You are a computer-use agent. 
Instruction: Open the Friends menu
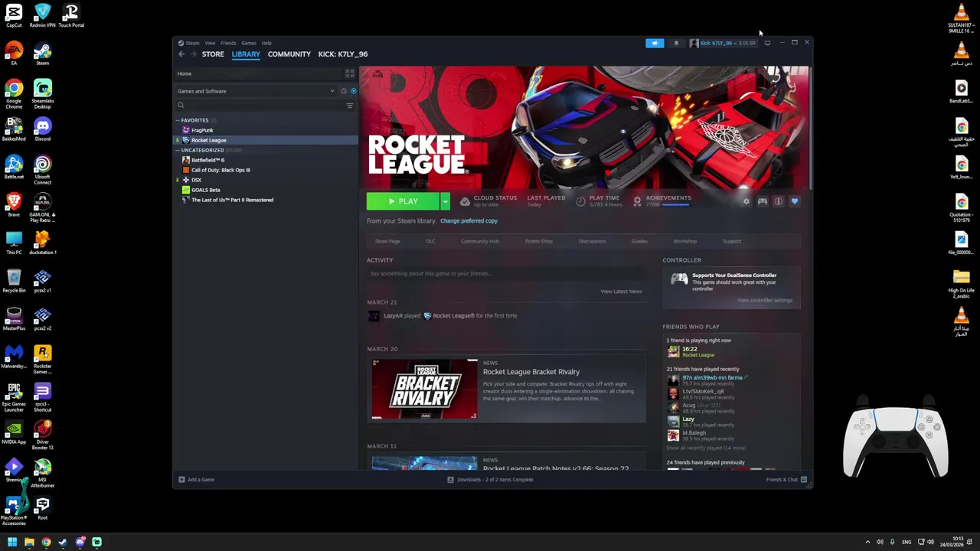point(228,43)
